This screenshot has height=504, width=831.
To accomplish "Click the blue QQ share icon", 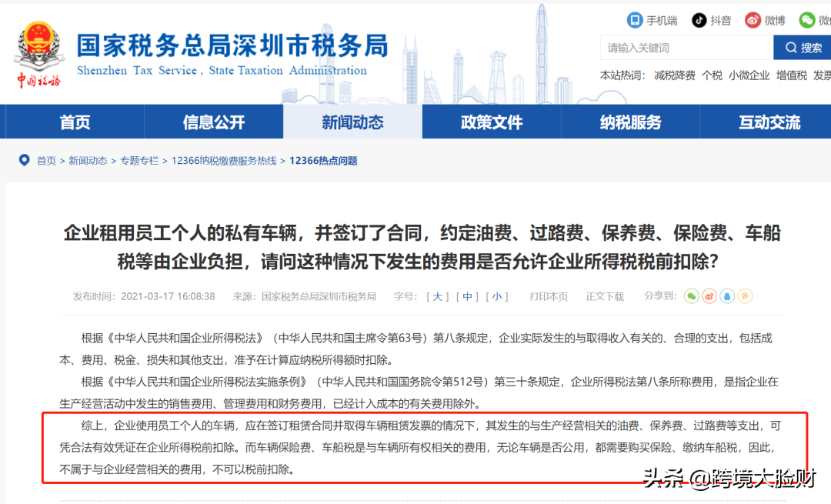I will (727, 296).
